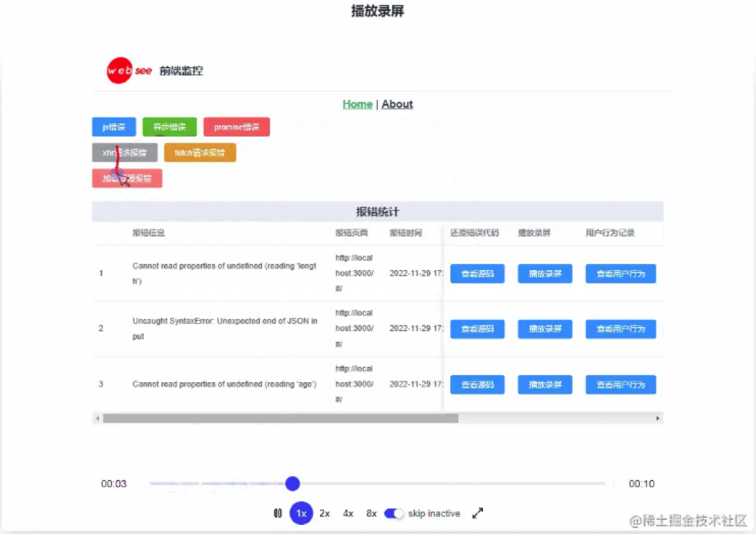Viewport: 756px width, 534px height.
Task: Go to the About page link
Action: point(398,104)
